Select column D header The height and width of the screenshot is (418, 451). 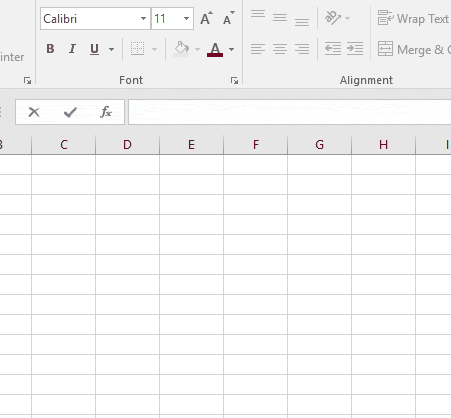(x=127, y=145)
